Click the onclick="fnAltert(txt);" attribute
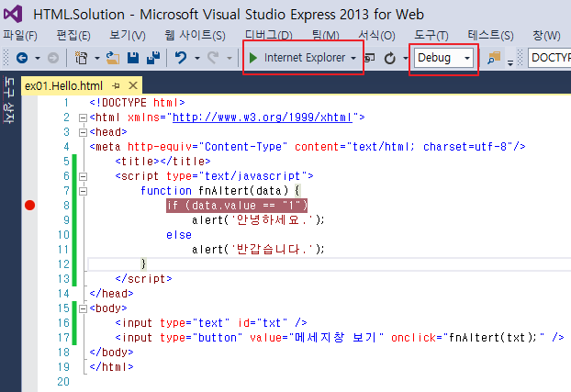 pyautogui.click(x=467, y=338)
